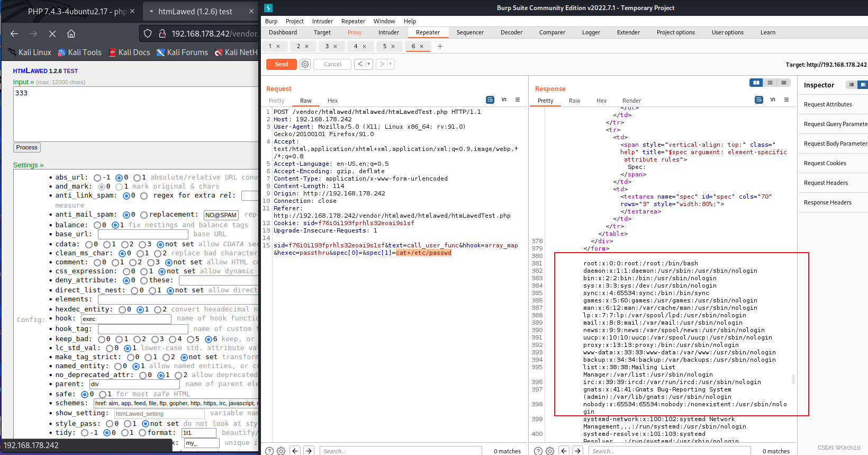Go to previous request in history
Viewport: 868px width, 455px height.
point(360,64)
